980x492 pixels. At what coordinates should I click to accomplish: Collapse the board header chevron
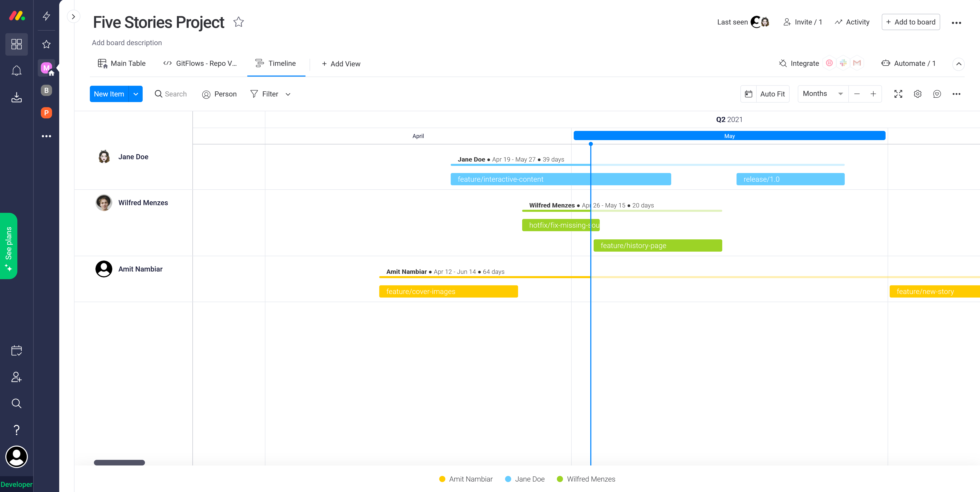958,64
